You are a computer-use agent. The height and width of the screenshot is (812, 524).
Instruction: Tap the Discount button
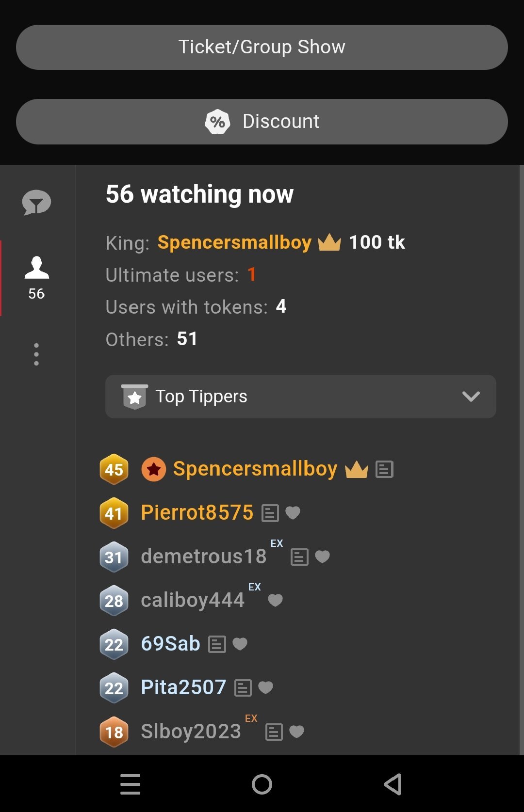pos(262,122)
